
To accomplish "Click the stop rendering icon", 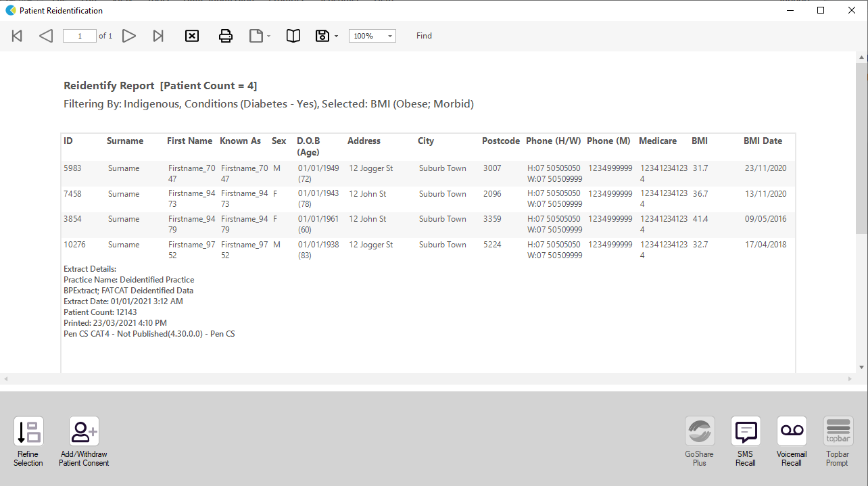I will (x=192, y=36).
